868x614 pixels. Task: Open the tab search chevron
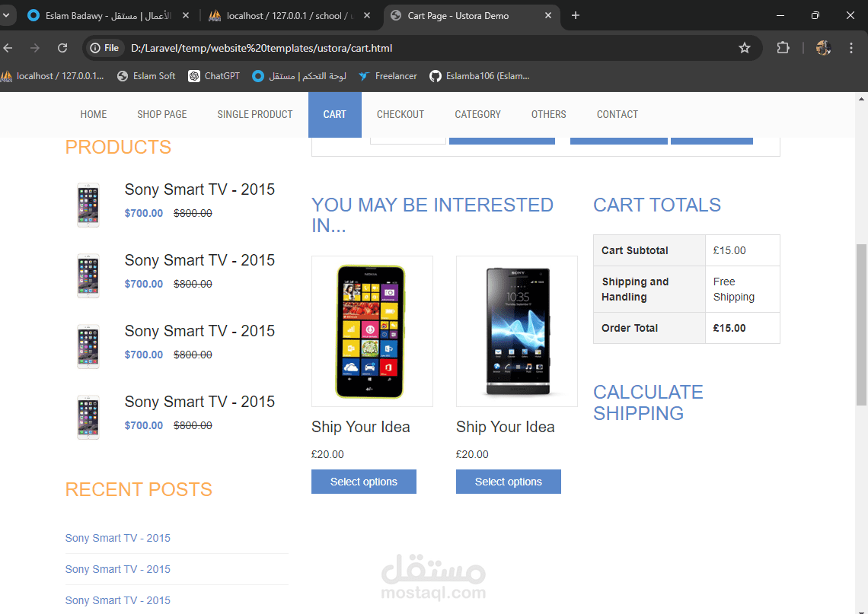click(x=6, y=15)
